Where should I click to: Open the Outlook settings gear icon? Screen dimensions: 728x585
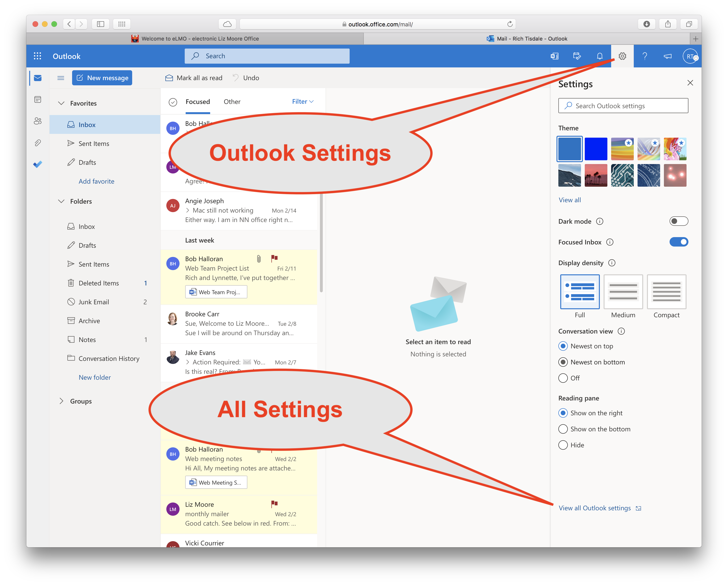pos(622,56)
